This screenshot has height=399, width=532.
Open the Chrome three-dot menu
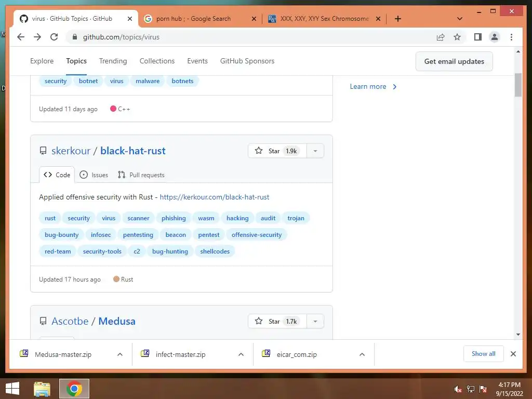click(511, 37)
